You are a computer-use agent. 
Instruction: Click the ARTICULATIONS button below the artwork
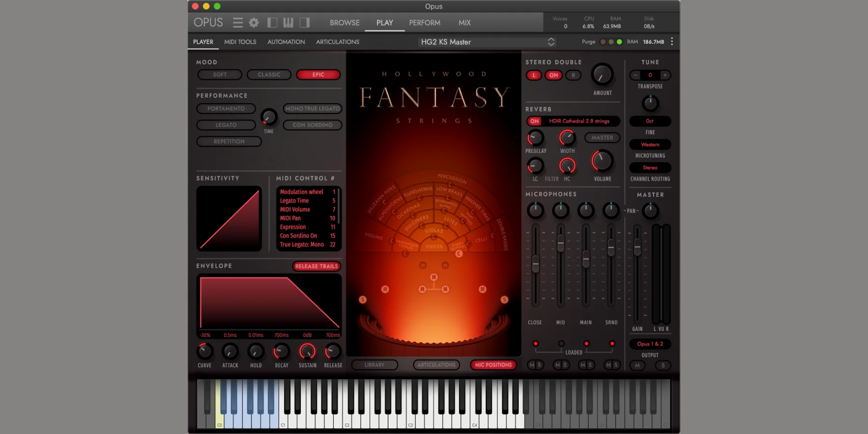click(436, 365)
